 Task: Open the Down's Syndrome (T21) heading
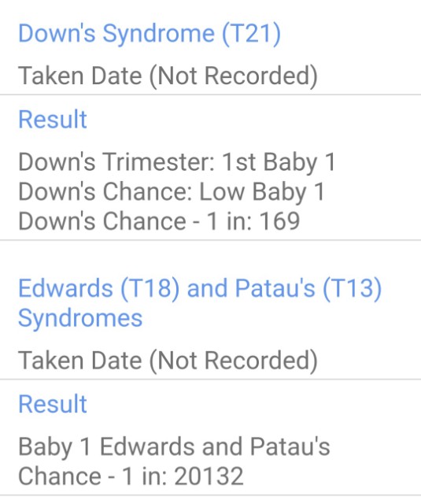point(150,34)
